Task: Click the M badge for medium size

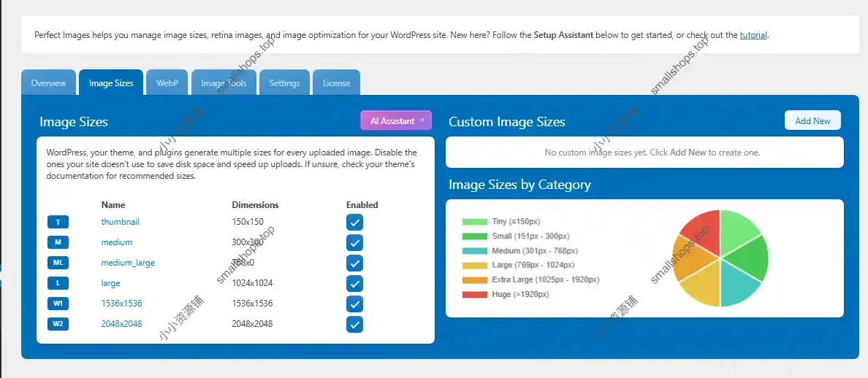Action: click(x=58, y=242)
